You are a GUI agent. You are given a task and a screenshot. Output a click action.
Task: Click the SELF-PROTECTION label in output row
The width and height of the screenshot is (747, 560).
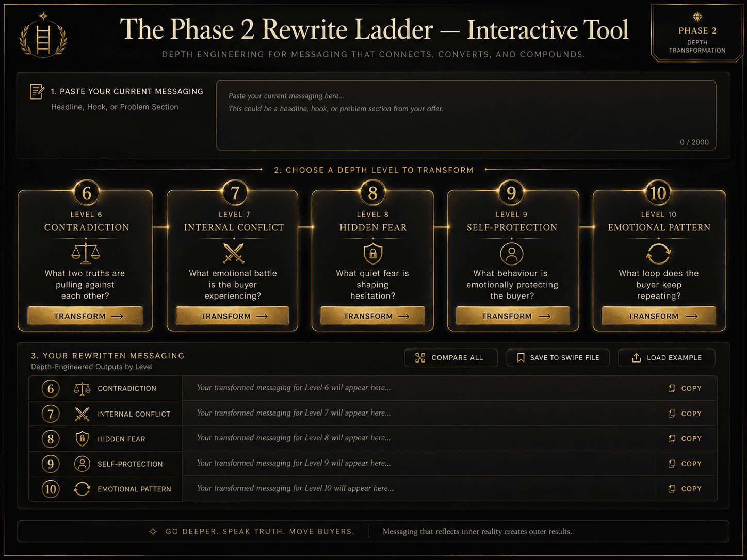tap(130, 464)
